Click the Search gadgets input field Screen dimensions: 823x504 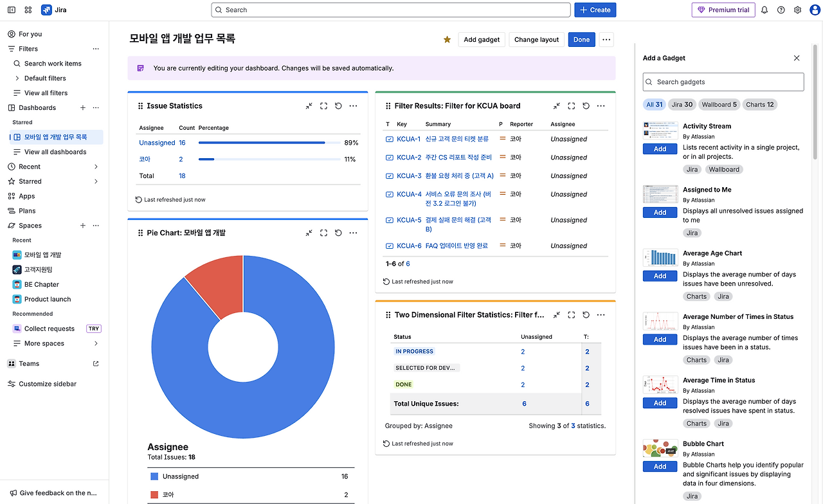point(723,82)
